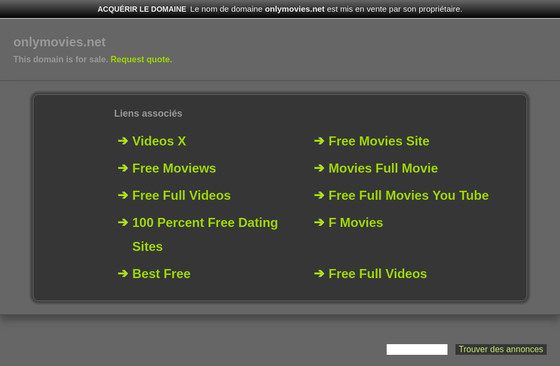560x366 pixels.
Task: Click the arrow next to Free Movies Site
Action: pos(319,141)
